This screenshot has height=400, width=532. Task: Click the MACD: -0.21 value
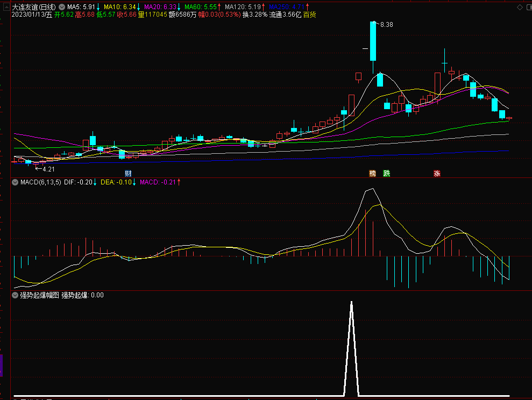[x=158, y=182]
